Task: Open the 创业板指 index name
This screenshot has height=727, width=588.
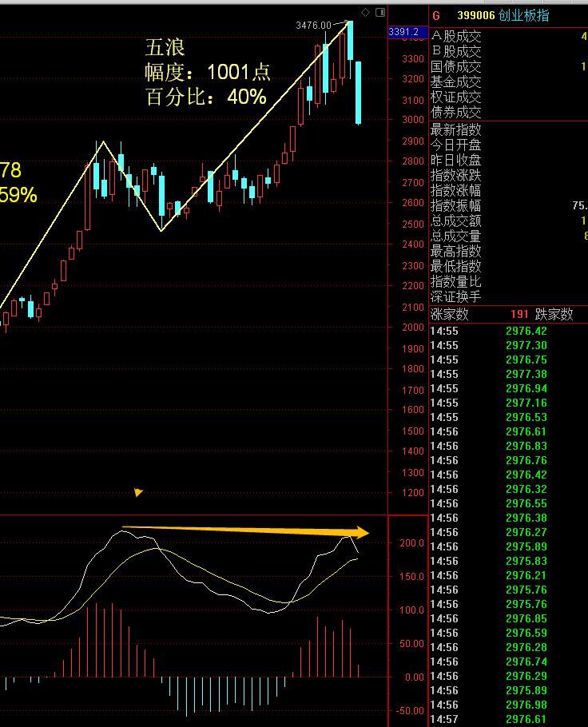Action: pos(524,15)
